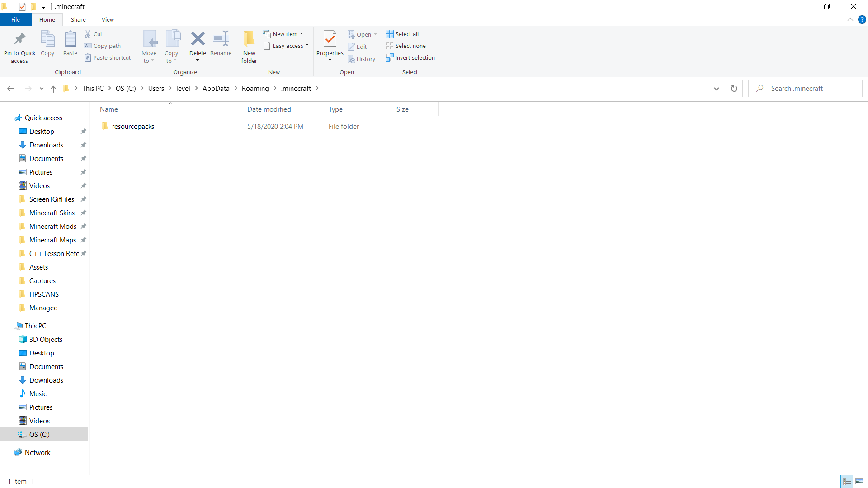Go back with the Back arrow
The width and height of the screenshot is (868, 488).
(11, 89)
